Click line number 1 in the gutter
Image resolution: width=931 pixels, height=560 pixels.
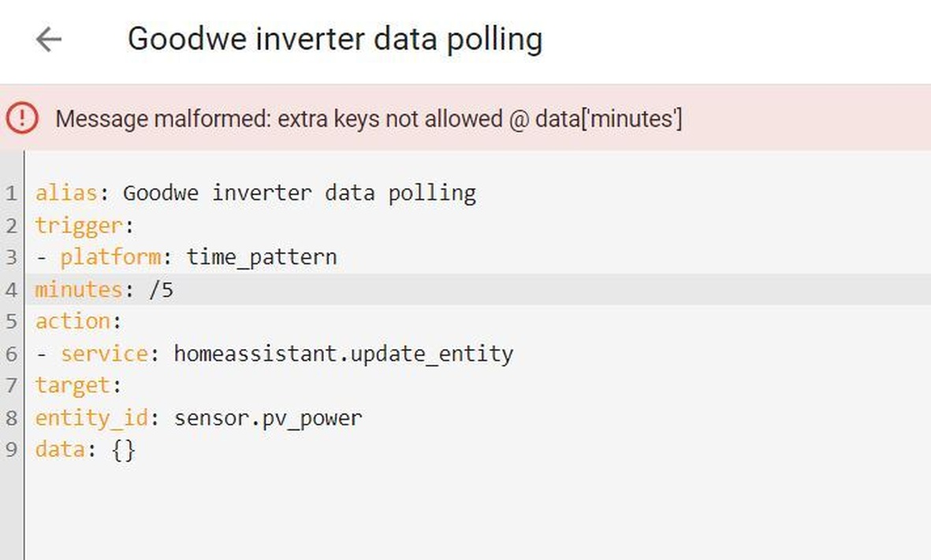[11, 194]
